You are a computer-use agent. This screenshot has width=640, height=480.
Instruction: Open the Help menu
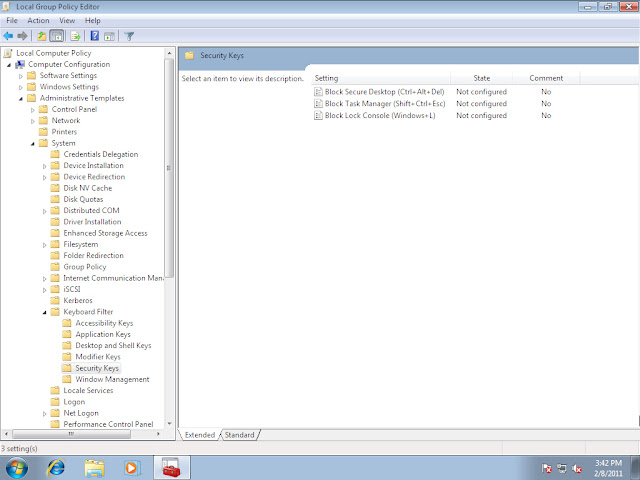click(x=93, y=20)
